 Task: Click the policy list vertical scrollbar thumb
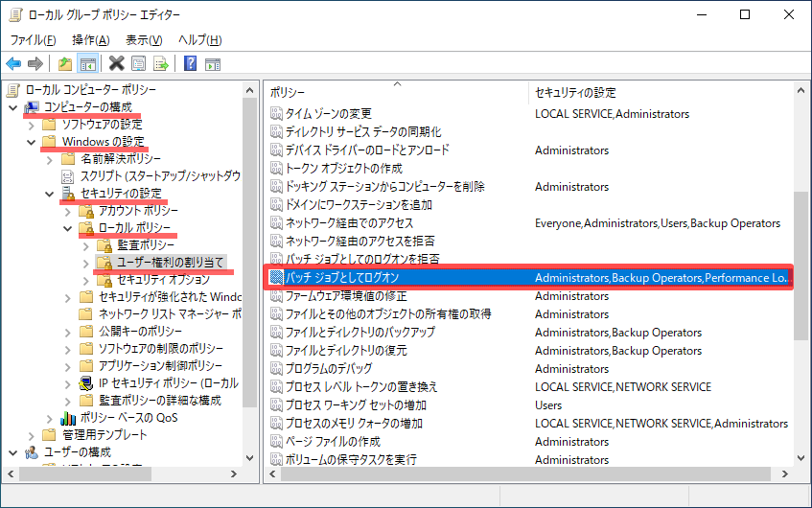[801, 266]
